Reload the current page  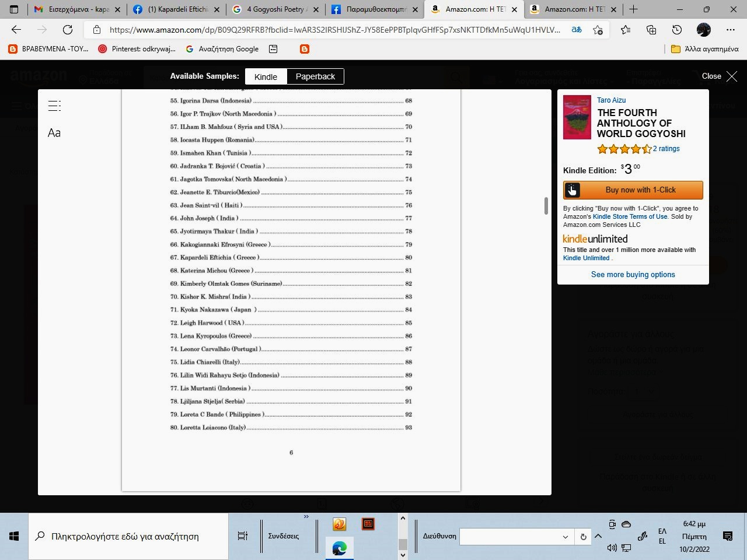click(x=68, y=30)
